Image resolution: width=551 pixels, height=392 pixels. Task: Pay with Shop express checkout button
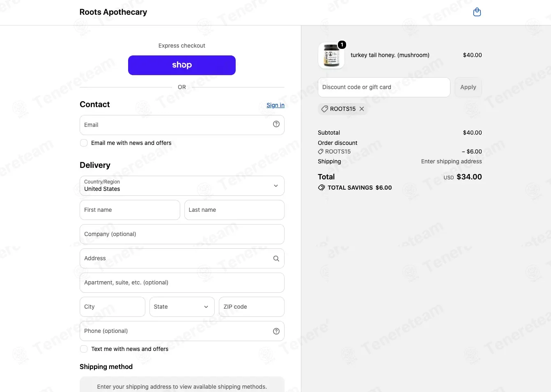point(182,65)
